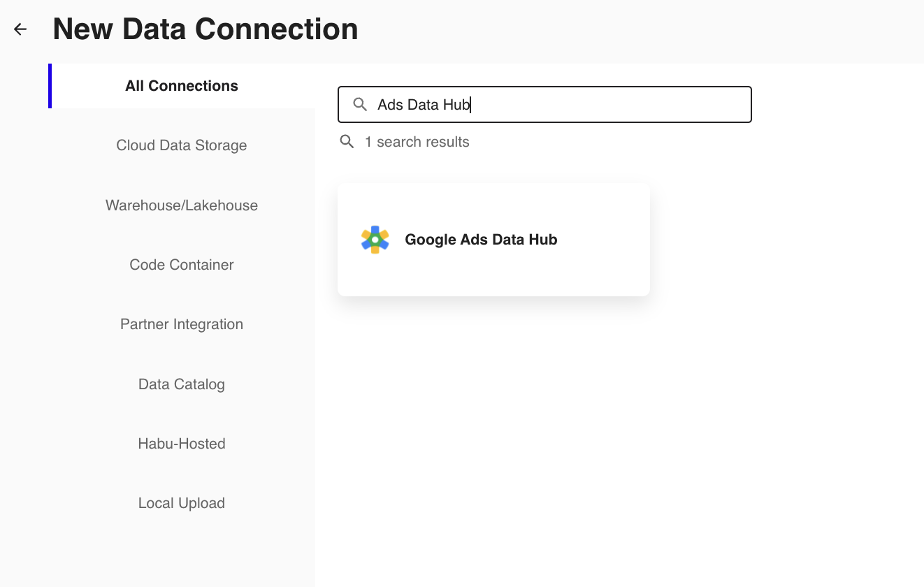Choose the Local Upload category
Screen dimensions: 924x587
click(x=182, y=503)
